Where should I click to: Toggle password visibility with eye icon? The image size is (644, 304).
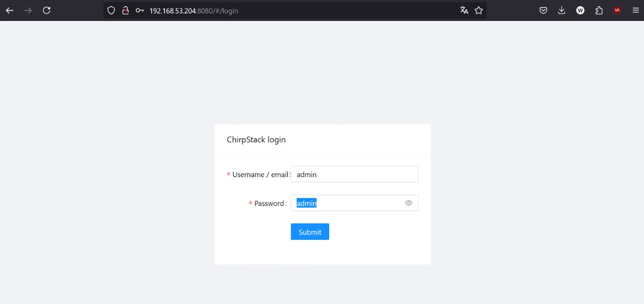409,203
